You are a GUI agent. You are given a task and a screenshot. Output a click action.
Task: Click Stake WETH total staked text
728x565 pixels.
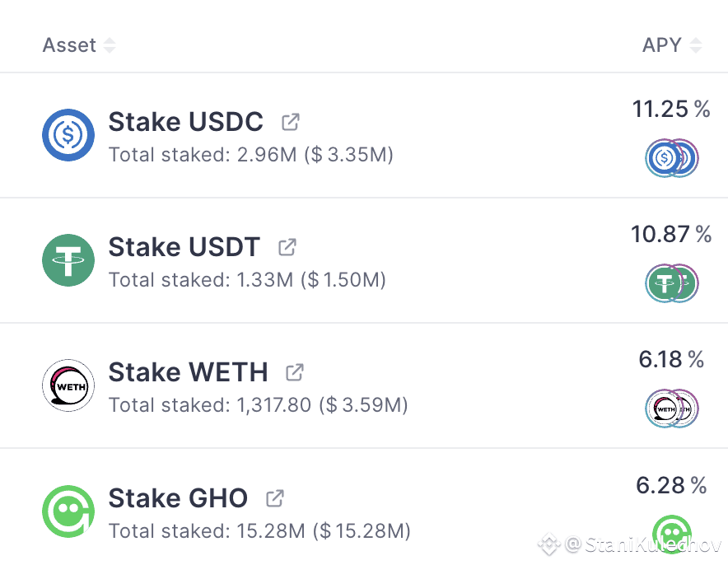[258, 405]
